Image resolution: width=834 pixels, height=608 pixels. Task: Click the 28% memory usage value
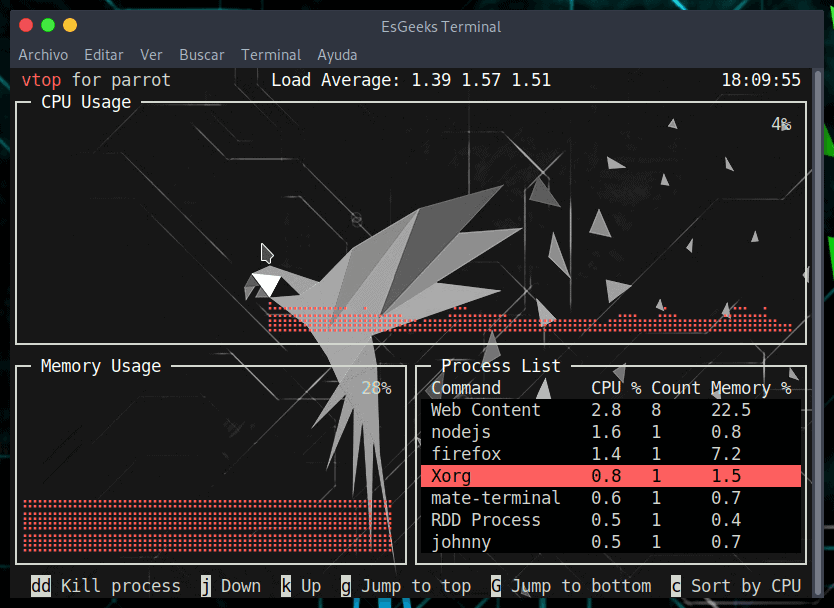tap(377, 388)
